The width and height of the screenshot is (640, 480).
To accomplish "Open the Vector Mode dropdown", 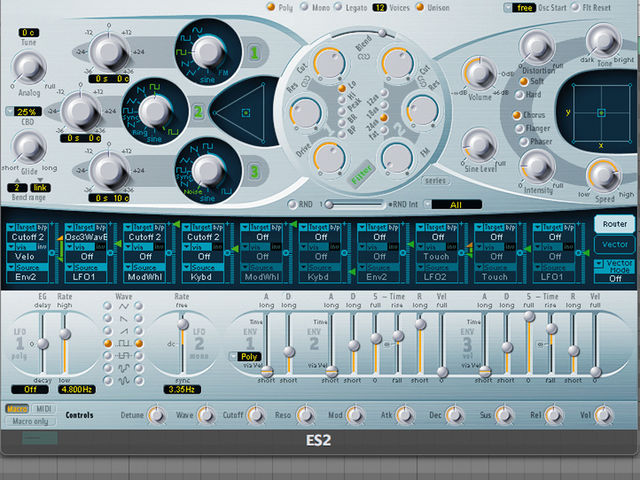I will pos(615,273).
